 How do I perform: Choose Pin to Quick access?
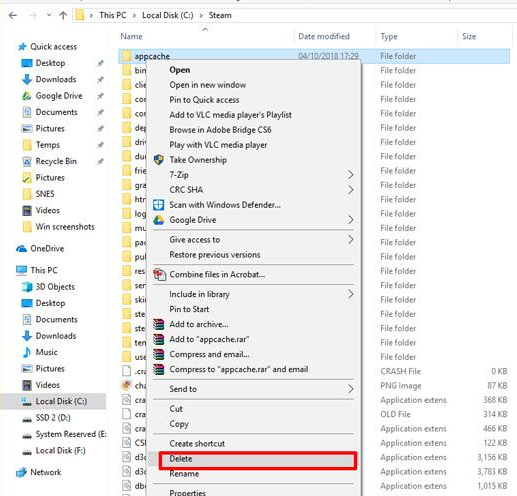204,100
